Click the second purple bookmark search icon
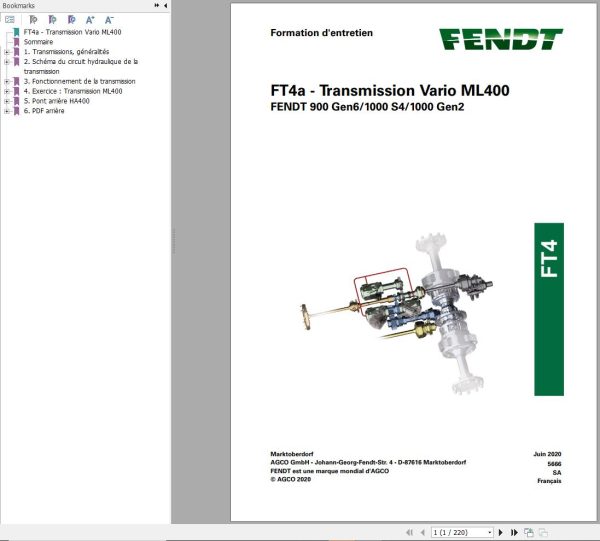600x541 pixels. [52, 20]
